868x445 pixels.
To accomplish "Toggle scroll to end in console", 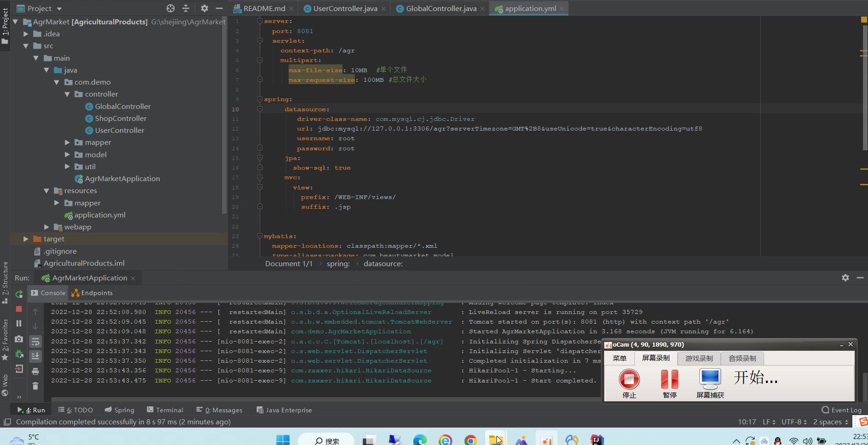I will click(35, 356).
